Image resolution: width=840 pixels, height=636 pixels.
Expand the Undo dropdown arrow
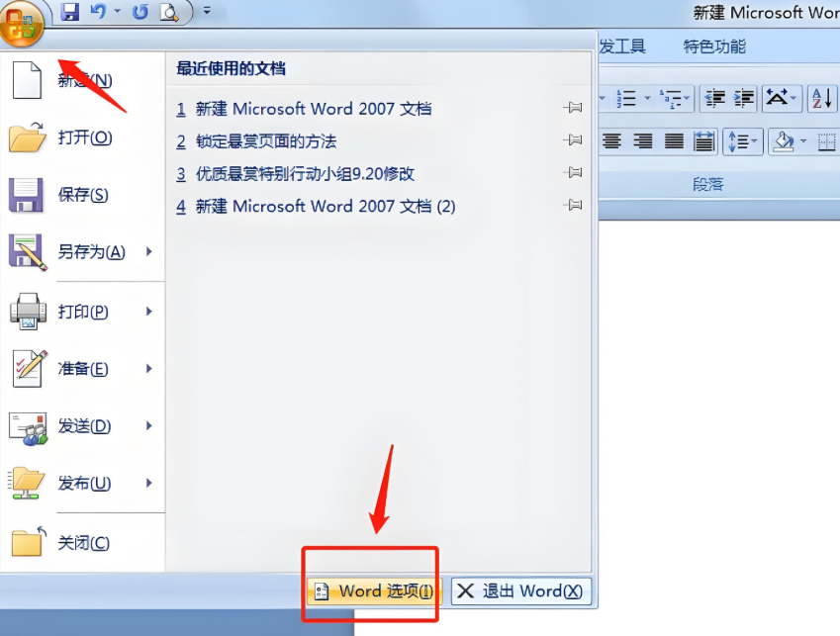[117, 12]
